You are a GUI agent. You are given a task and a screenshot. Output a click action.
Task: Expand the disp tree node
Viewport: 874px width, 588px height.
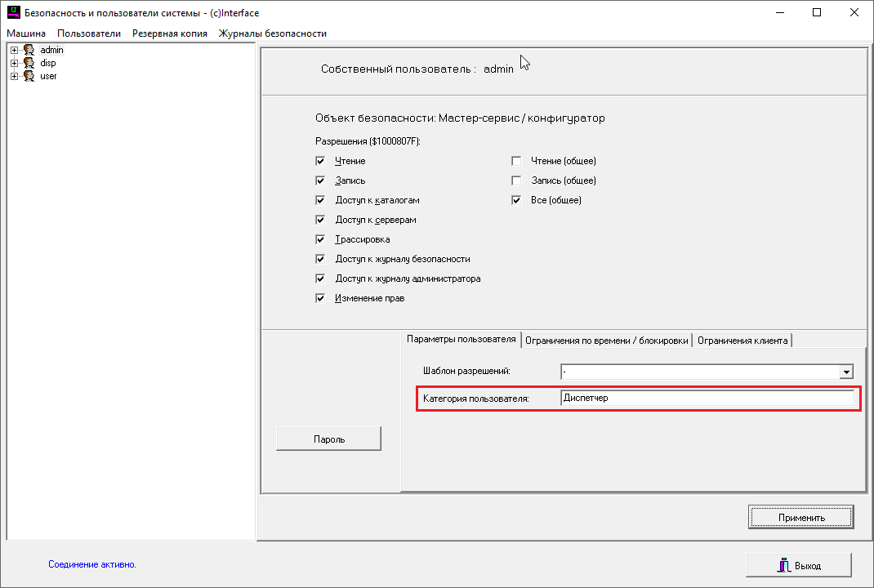pos(14,64)
